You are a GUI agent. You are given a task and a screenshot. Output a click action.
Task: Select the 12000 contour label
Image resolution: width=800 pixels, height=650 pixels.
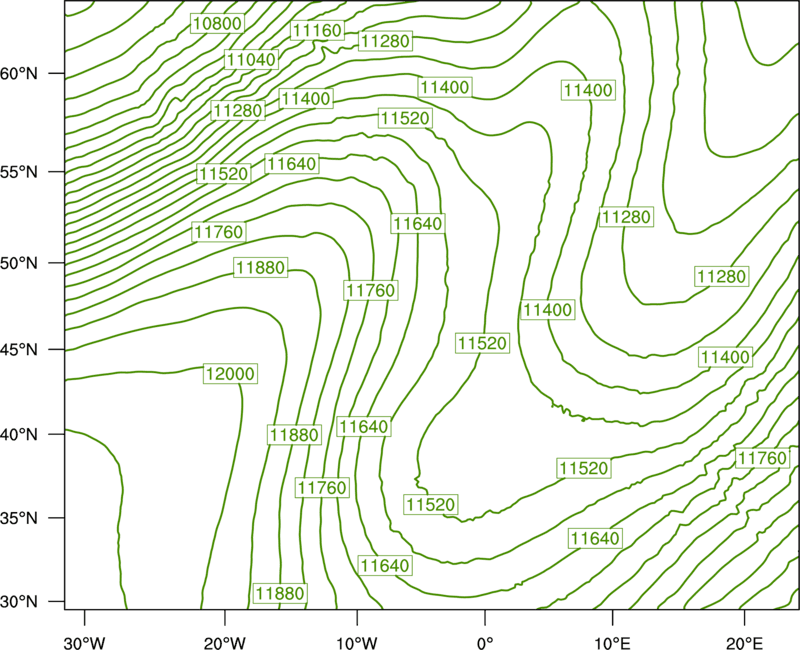230,374
